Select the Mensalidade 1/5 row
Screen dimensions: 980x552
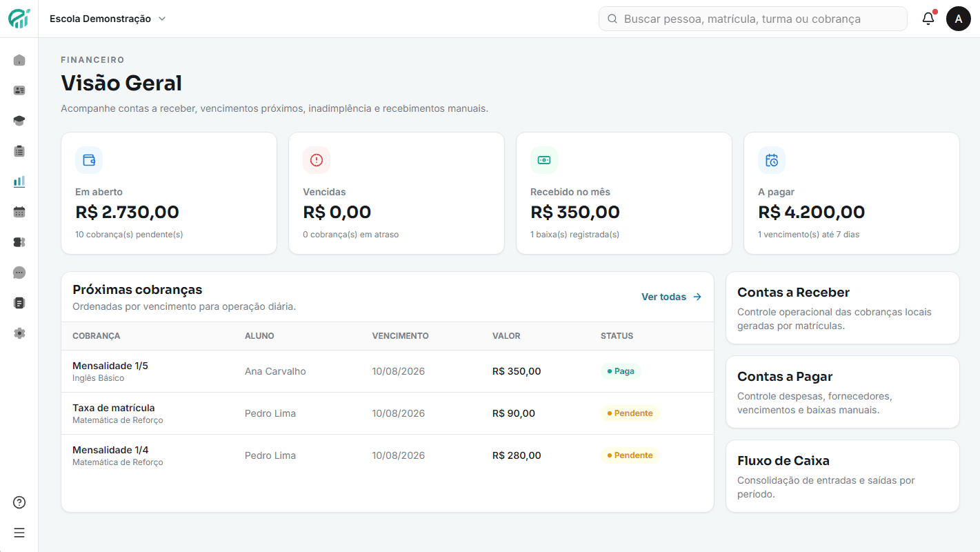click(x=388, y=371)
